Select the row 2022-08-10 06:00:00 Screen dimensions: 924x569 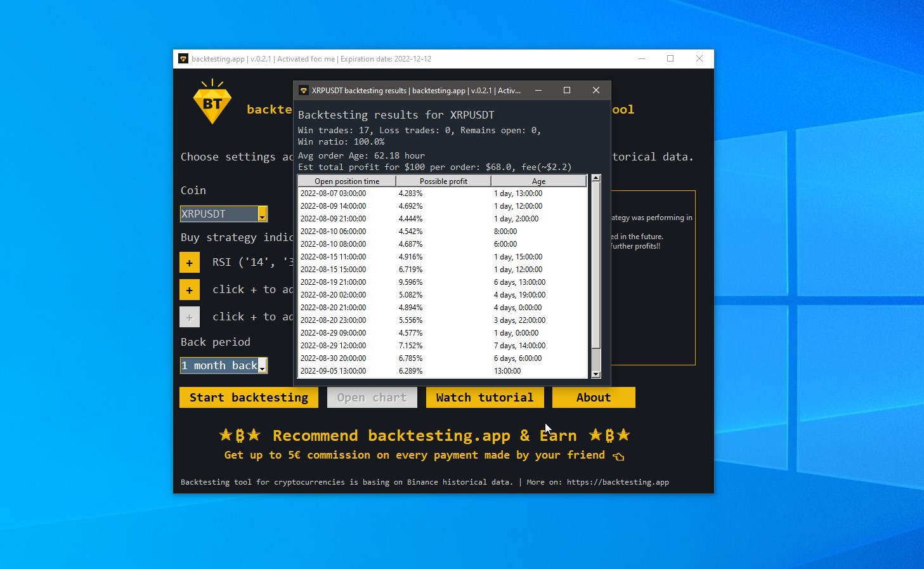(x=443, y=232)
